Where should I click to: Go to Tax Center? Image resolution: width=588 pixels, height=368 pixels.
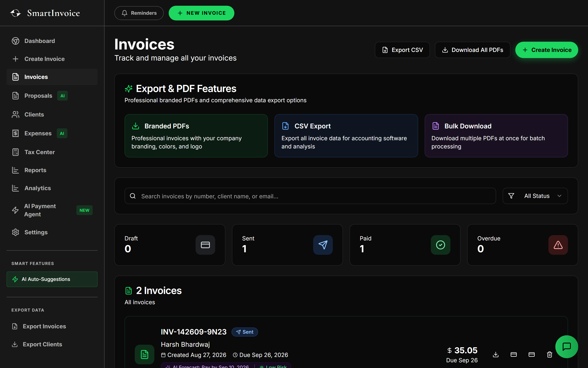52,152
